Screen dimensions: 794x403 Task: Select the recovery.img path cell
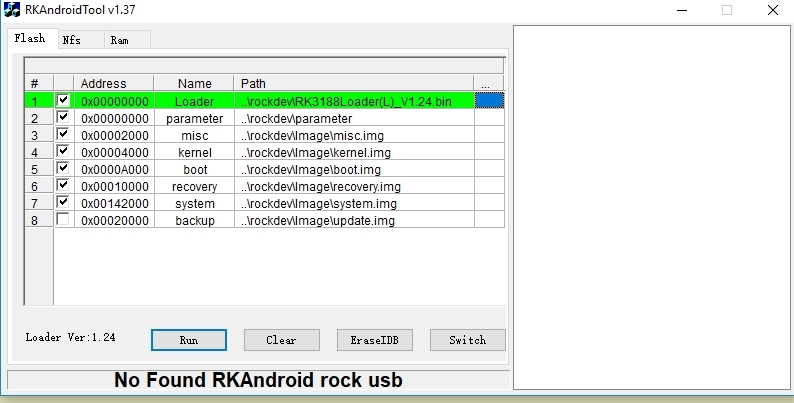point(354,186)
